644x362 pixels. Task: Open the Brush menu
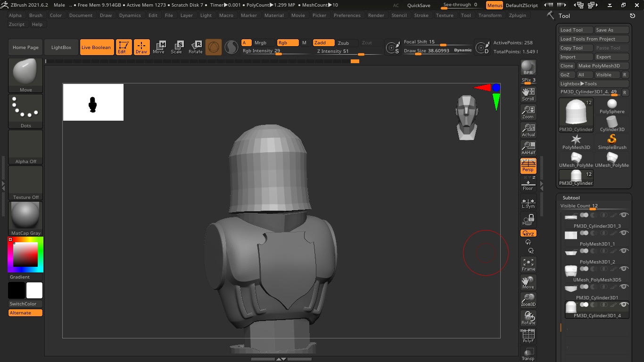pos(36,15)
